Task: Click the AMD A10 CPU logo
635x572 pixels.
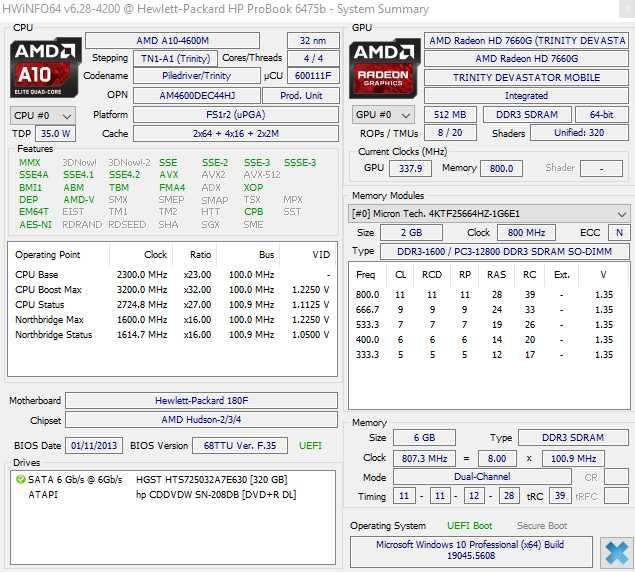Action: pos(45,68)
